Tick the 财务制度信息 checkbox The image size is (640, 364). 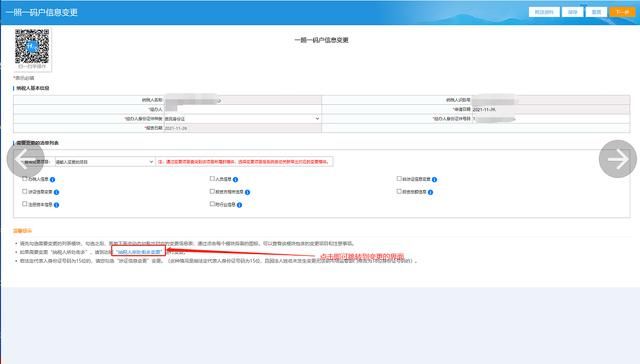[x=399, y=191]
